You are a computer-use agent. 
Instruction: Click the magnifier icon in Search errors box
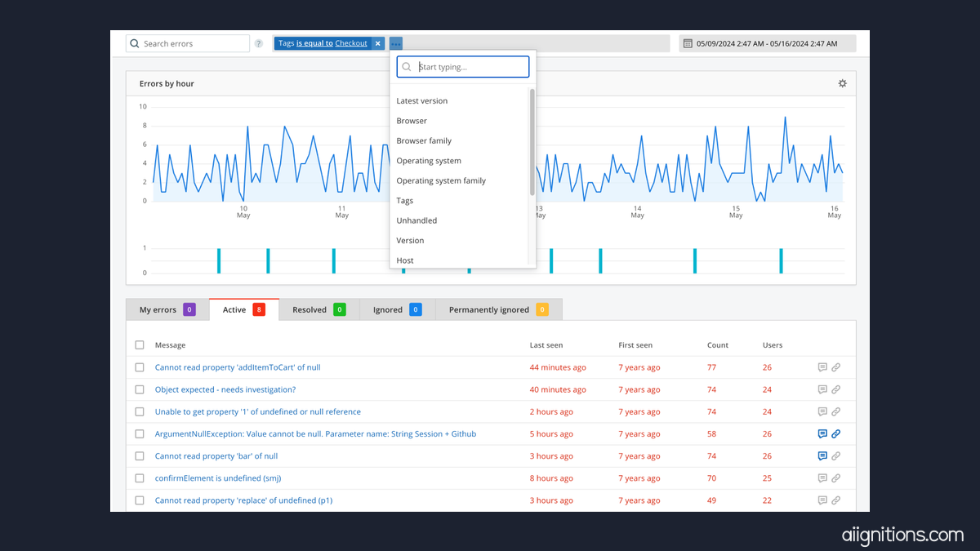[x=135, y=43]
